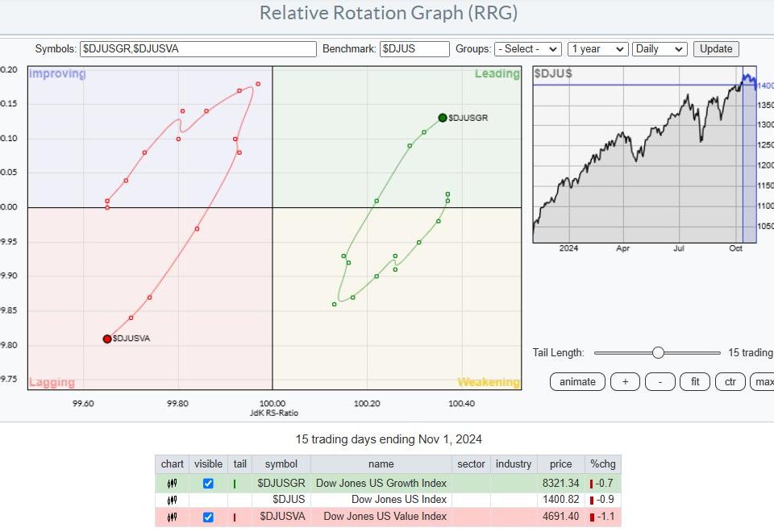
Task: Sort table by symbol column header
Action: pyautogui.click(x=281, y=464)
